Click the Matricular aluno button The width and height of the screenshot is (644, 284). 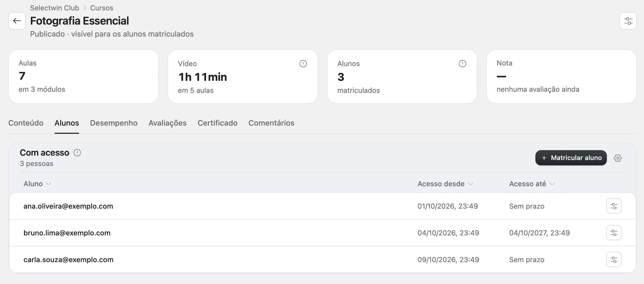(571, 158)
